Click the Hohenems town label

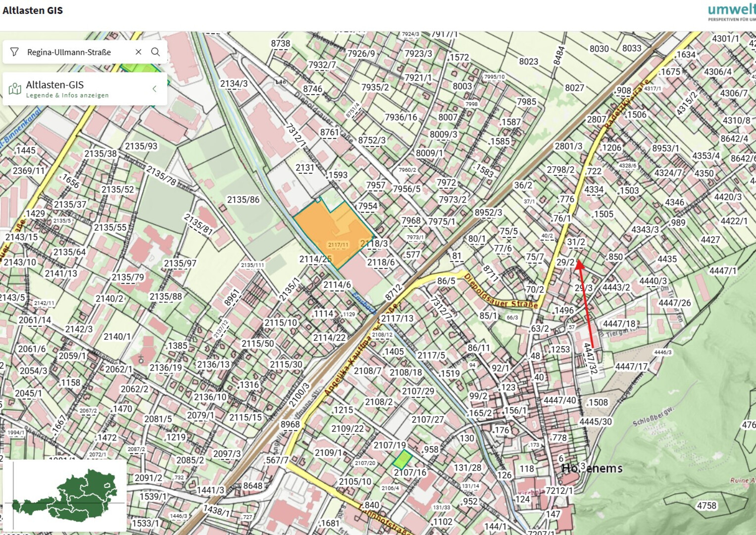tap(592, 468)
